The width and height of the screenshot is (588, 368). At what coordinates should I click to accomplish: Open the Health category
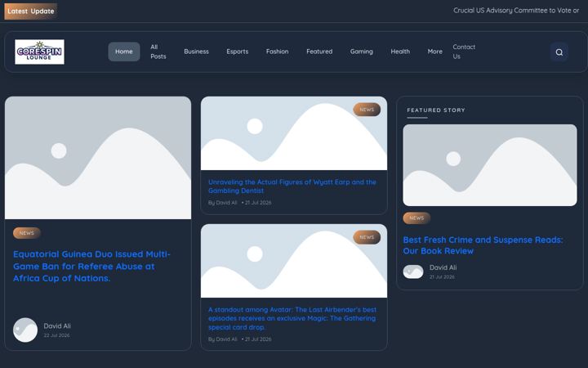(400, 52)
